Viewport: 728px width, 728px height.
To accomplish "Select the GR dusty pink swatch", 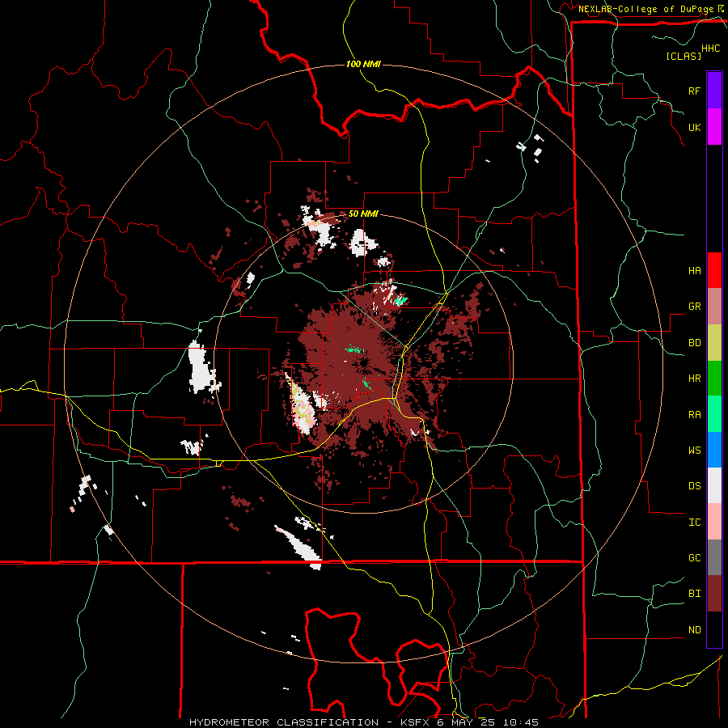I will (714, 307).
